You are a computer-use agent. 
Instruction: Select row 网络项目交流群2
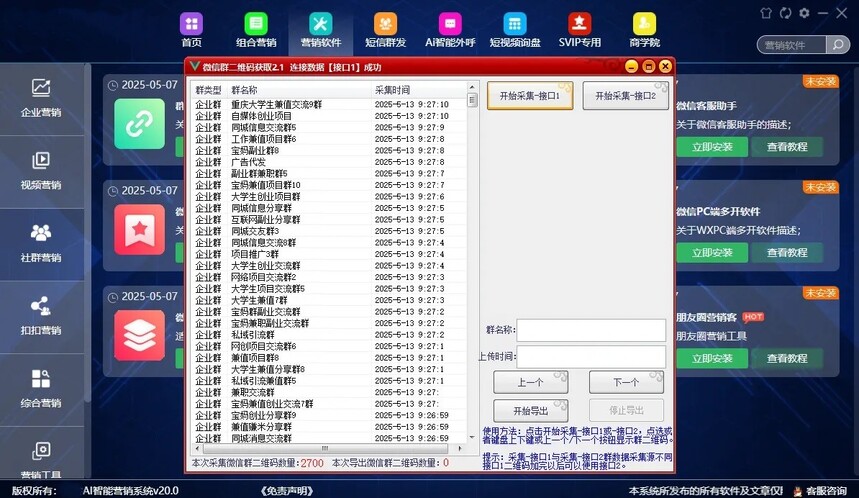329,277
